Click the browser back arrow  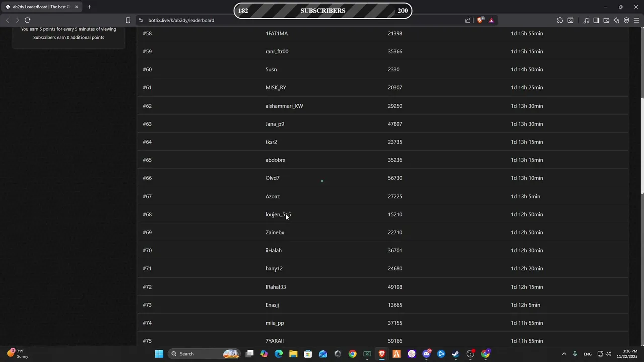pos(7,20)
